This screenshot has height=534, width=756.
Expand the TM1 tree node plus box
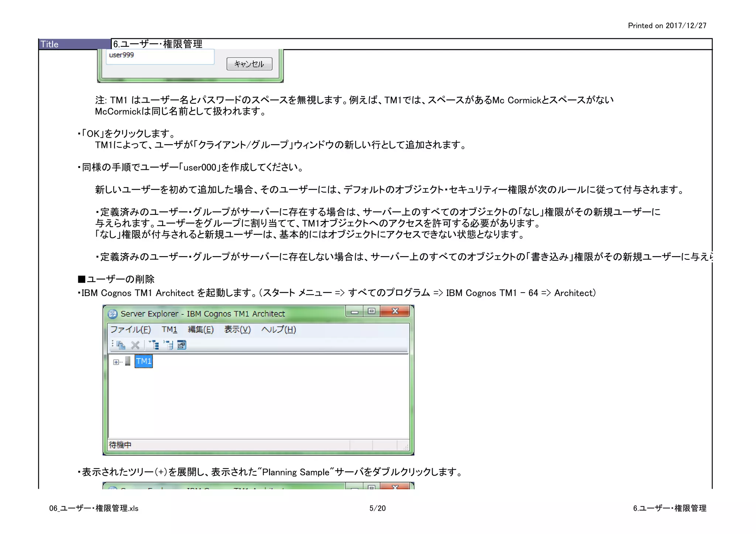pos(116,362)
